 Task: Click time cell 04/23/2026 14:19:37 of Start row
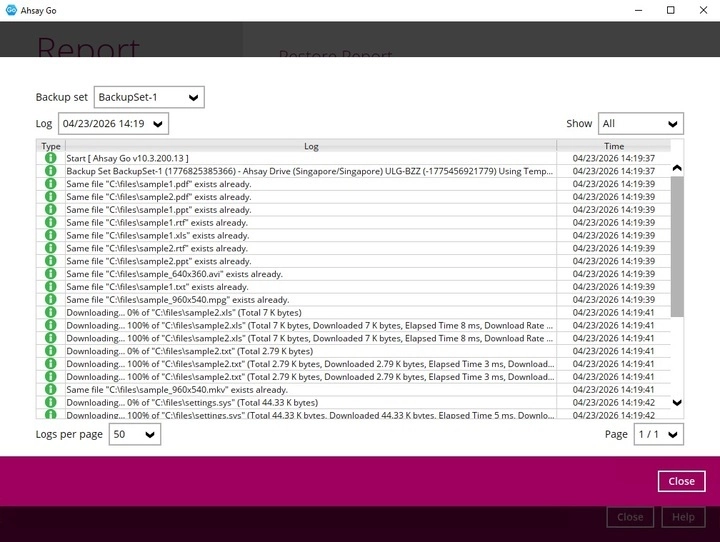tap(613, 158)
